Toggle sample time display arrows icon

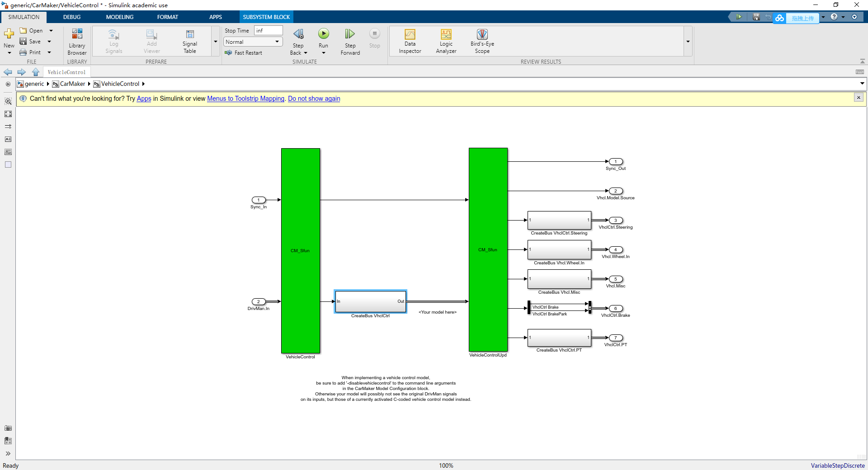click(x=8, y=127)
